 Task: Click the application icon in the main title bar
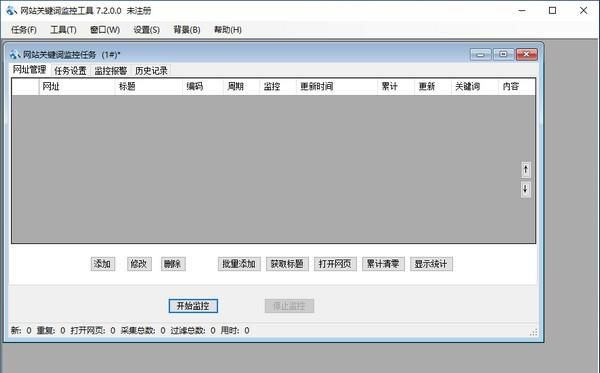point(11,11)
